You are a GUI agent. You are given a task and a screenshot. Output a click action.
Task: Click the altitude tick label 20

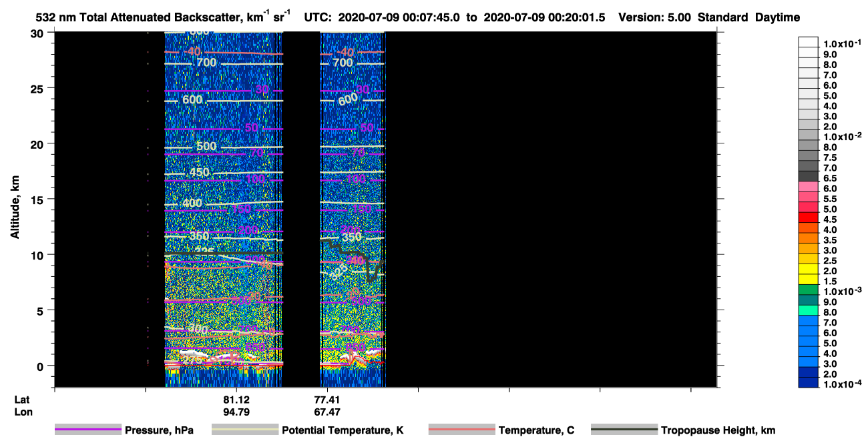pos(39,143)
